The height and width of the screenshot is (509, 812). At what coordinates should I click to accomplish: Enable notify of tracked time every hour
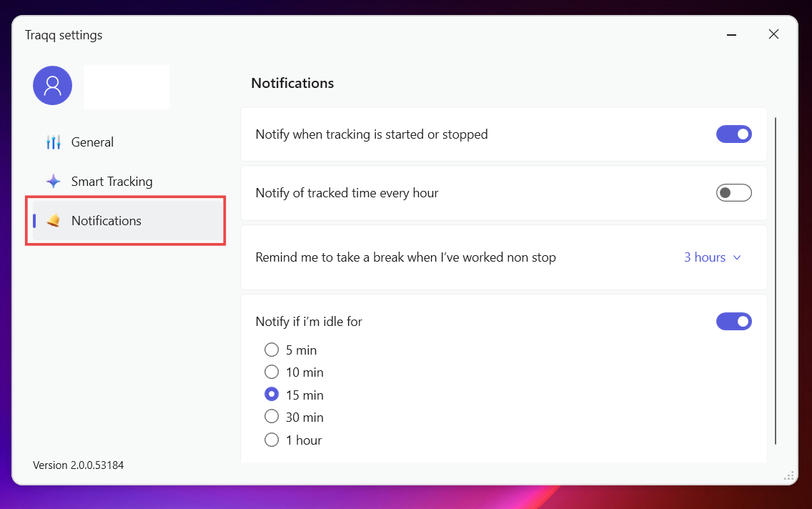[x=734, y=192]
